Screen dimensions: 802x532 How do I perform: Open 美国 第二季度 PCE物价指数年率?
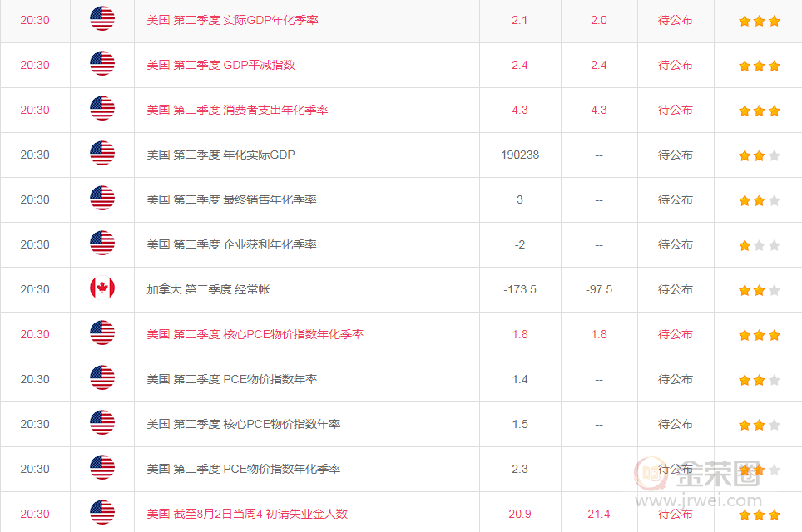(232, 379)
